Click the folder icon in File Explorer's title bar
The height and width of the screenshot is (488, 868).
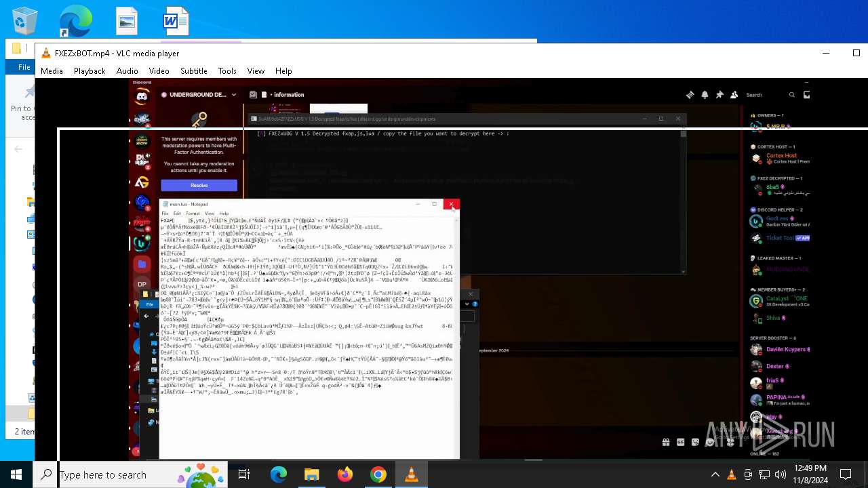16,48
